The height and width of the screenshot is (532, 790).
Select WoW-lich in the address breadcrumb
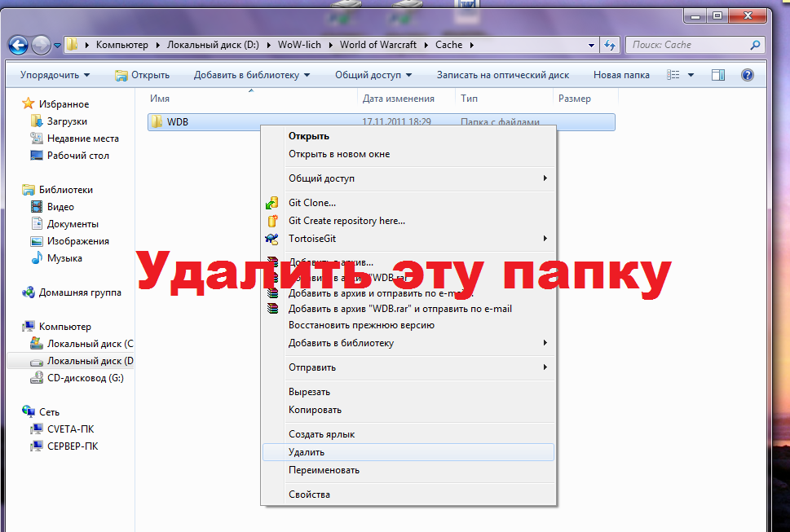tap(299, 45)
